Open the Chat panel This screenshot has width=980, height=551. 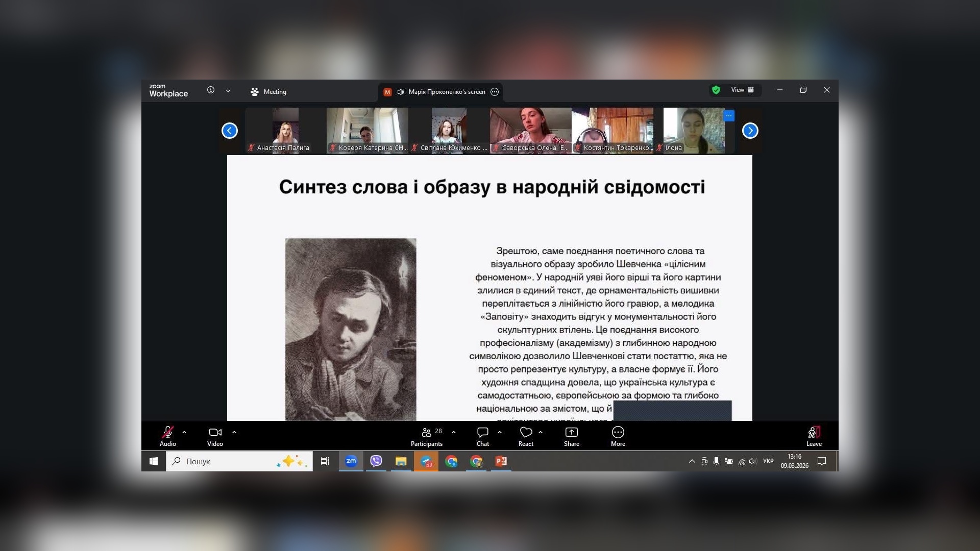(x=482, y=436)
